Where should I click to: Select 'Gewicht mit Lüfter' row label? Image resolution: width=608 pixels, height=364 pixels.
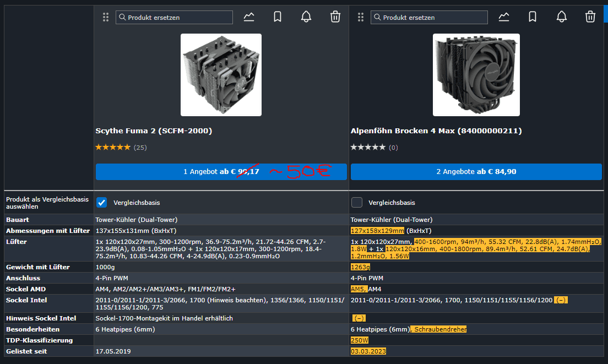37,267
